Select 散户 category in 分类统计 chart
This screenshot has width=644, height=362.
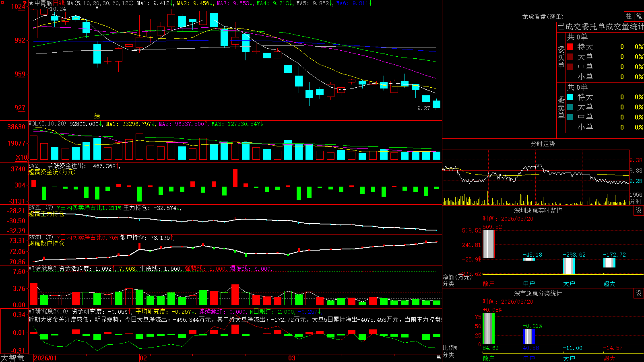coord(489,358)
